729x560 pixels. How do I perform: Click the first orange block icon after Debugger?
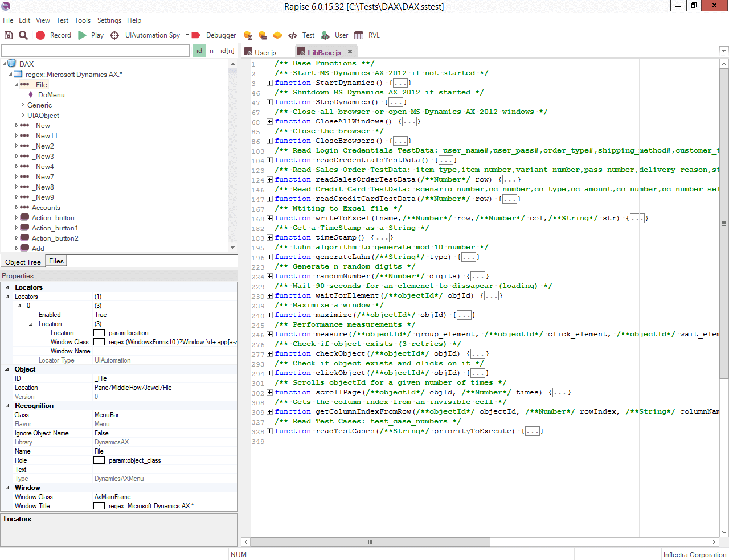[x=248, y=35]
